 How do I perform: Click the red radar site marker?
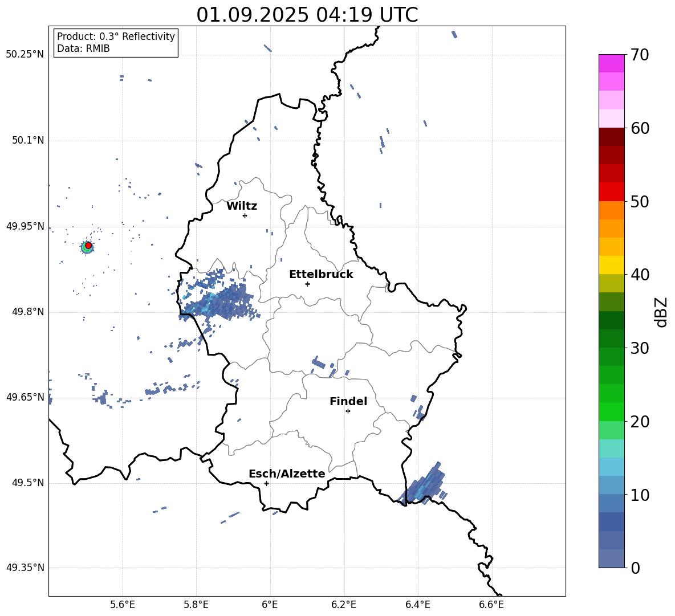(88, 246)
